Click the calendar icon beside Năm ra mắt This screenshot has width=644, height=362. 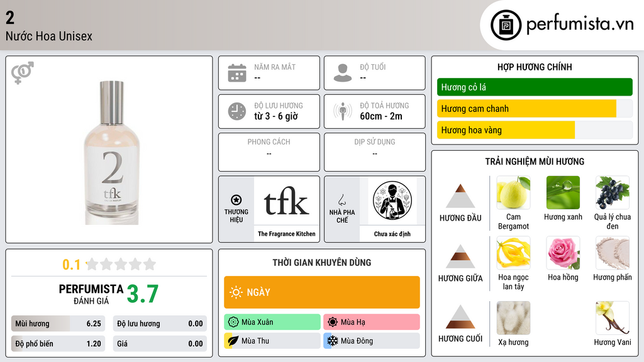point(237,73)
